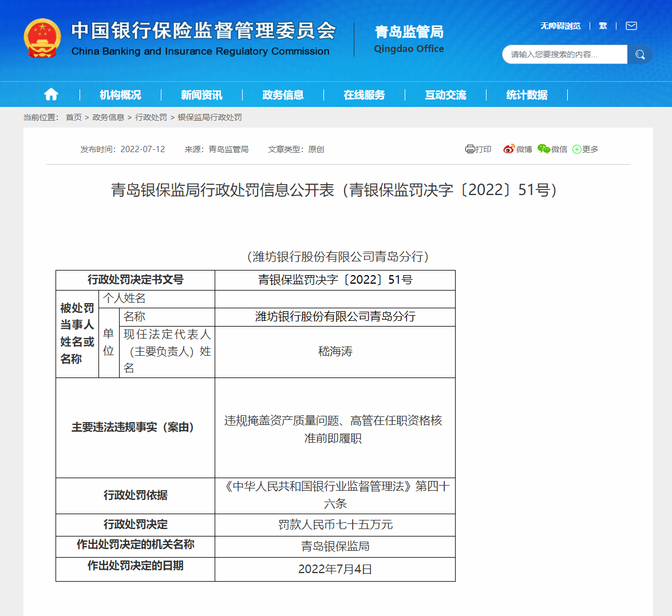
Task: Expand the green plus more-sharing icon
Action: [x=577, y=149]
